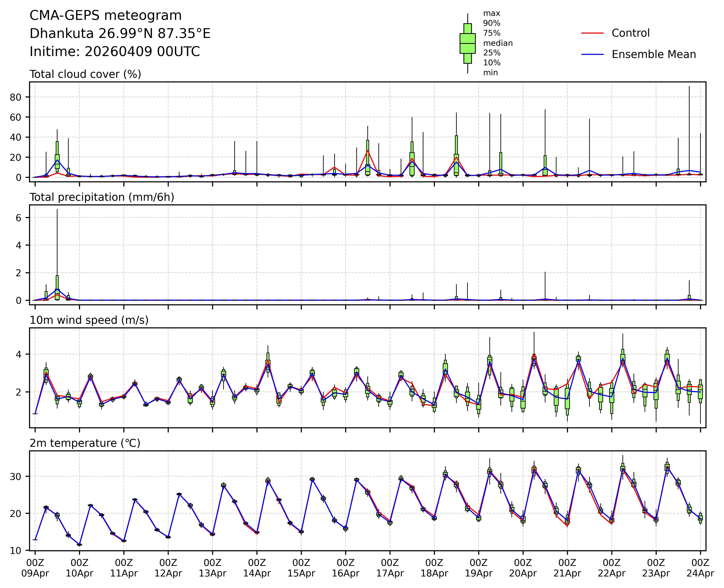Click the 'CMA-GEPS meteogram' title text
Screen dimensions: 724x588
point(106,16)
